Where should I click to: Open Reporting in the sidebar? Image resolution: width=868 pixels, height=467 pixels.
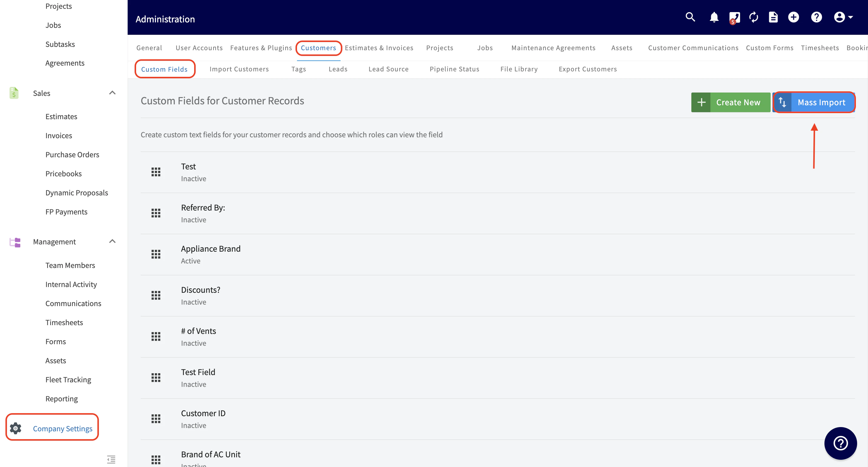62,399
